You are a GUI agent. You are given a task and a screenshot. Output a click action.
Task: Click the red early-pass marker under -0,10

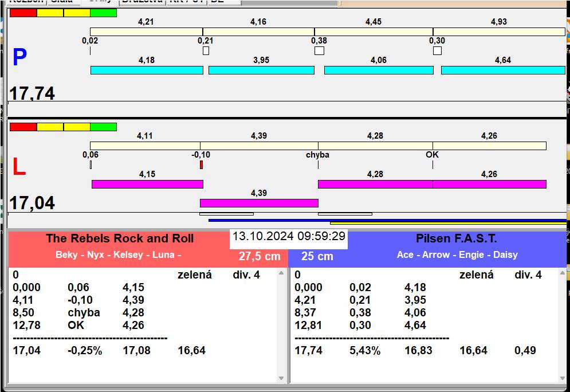point(202,164)
